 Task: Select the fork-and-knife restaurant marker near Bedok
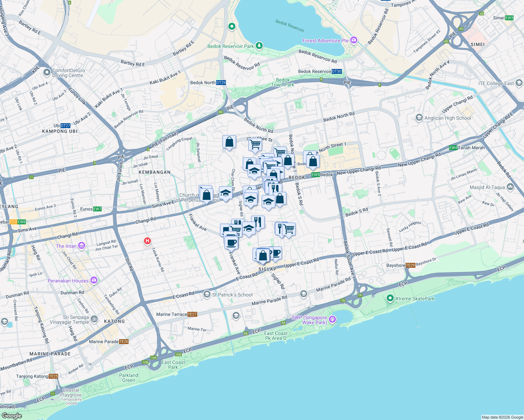(275, 188)
